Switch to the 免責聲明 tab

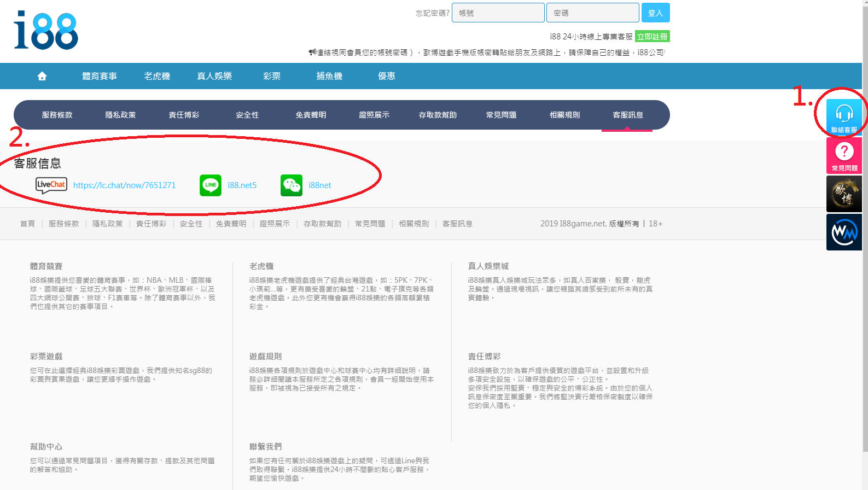coord(311,115)
